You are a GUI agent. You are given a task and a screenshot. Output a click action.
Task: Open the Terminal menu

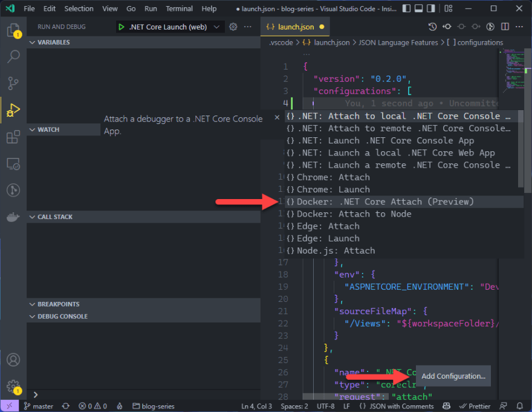(179, 8)
